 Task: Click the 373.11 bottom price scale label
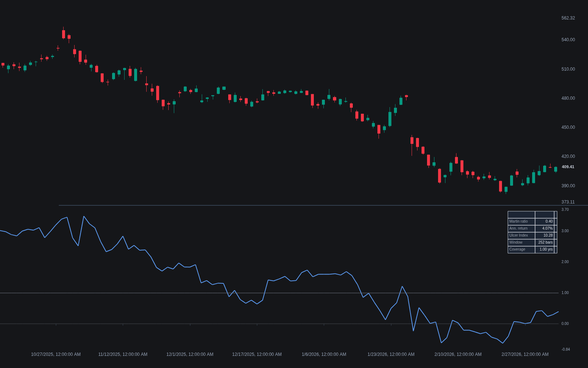568,202
